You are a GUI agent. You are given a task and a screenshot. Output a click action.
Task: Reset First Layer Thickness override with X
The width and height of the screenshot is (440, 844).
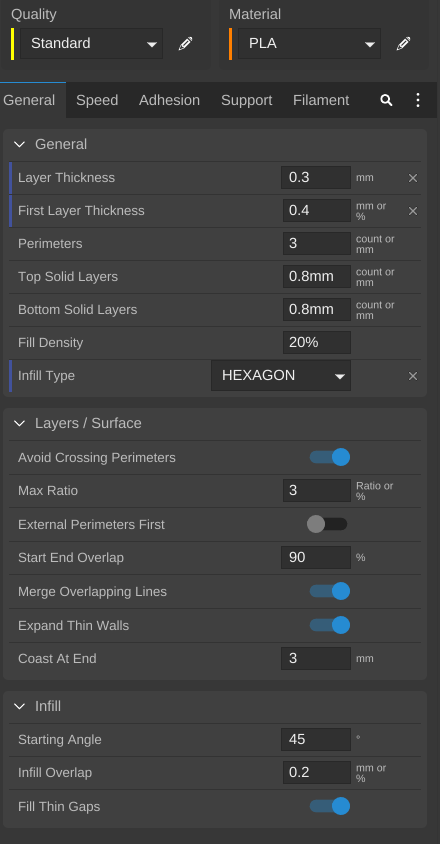coord(413,211)
